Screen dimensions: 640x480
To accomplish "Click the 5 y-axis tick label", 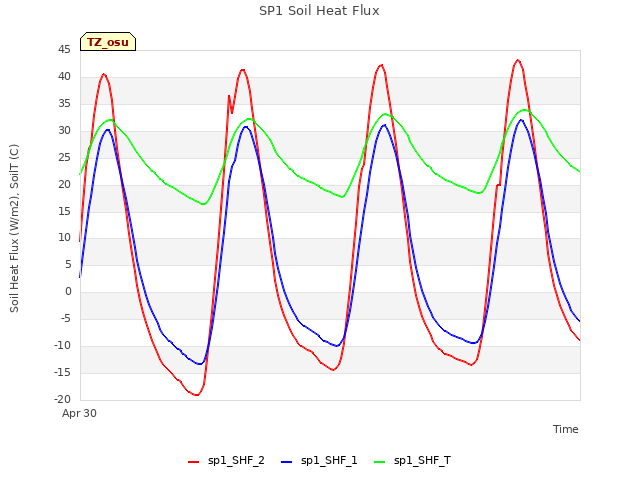I will pyautogui.click(x=68, y=265).
